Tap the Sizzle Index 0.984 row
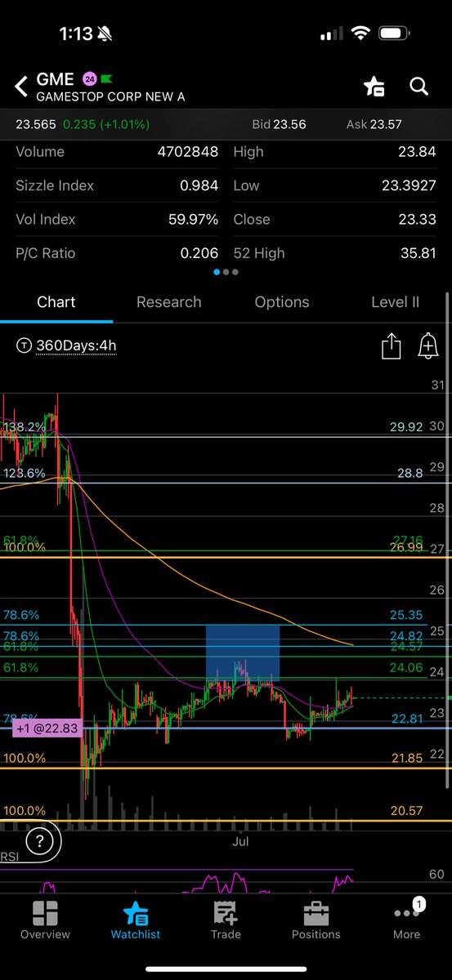452x980 pixels. 117,185
